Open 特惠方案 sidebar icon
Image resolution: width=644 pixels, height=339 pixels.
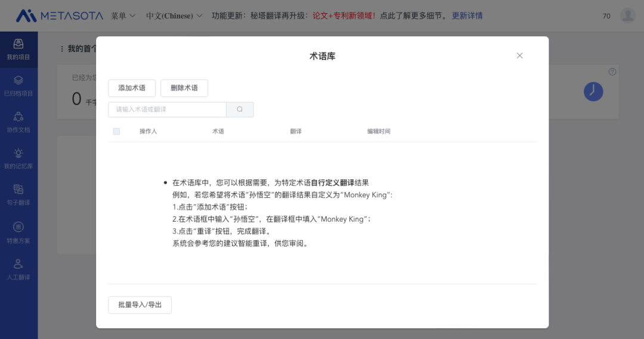[x=18, y=232]
